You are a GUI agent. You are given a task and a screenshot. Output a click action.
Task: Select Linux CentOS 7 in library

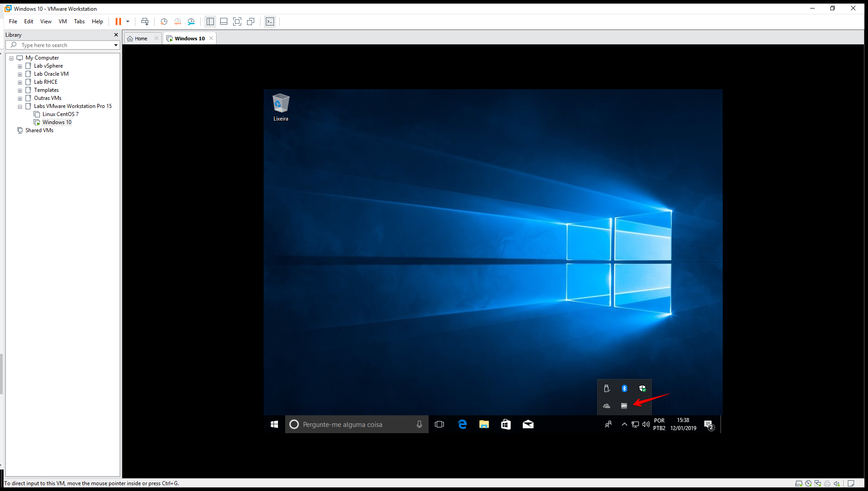(x=60, y=114)
